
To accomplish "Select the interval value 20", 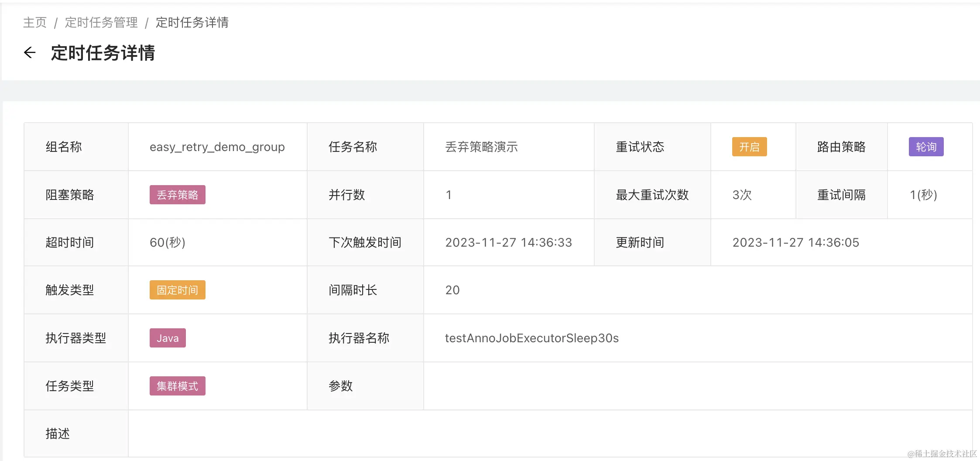I will pyautogui.click(x=452, y=290).
